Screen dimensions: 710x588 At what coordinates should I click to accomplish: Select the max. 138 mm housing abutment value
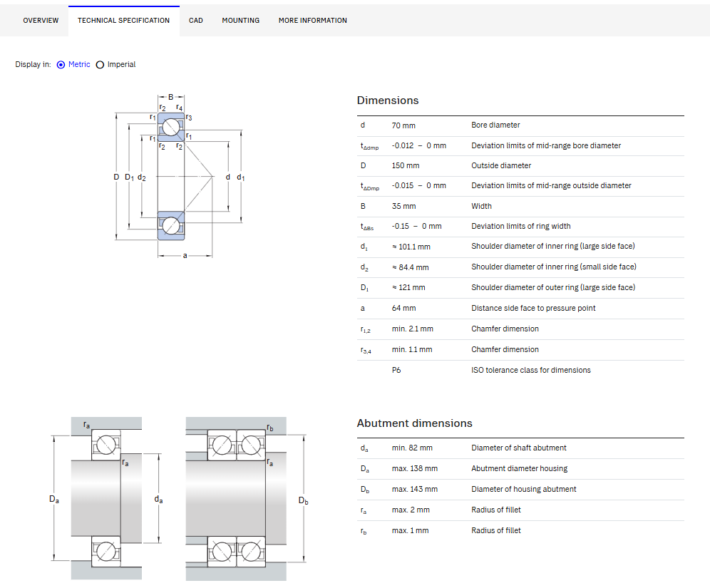click(x=414, y=468)
